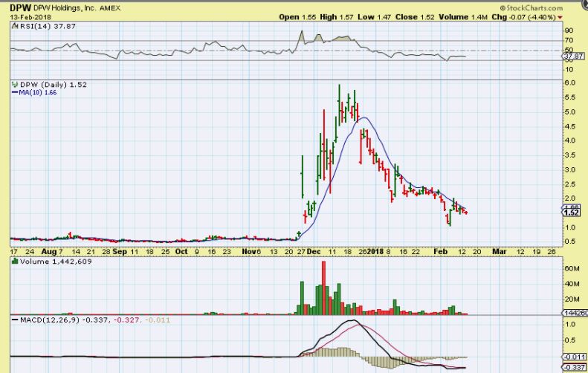Viewport: 588px width, 373px height.
Task: Click the High 1.57 value
Action: pyautogui.click(x=337, y=17)
